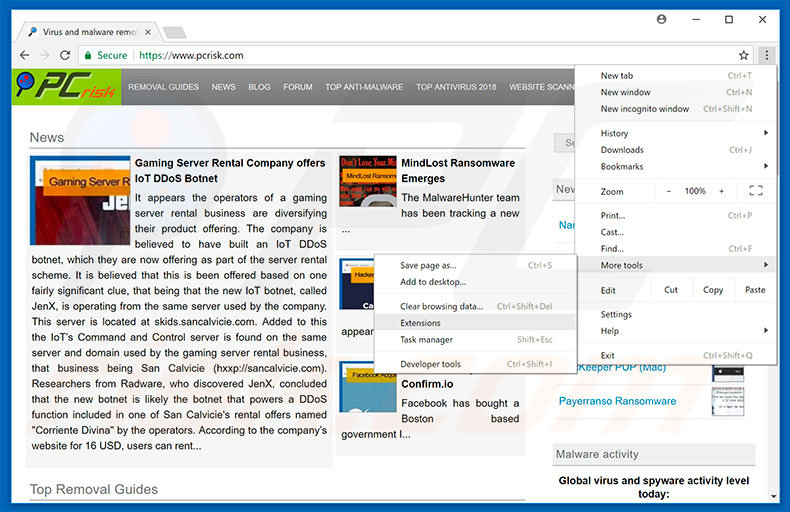The image size is (790, 512).
Task: Expand the Help submenu
Action: pos(674,331)
